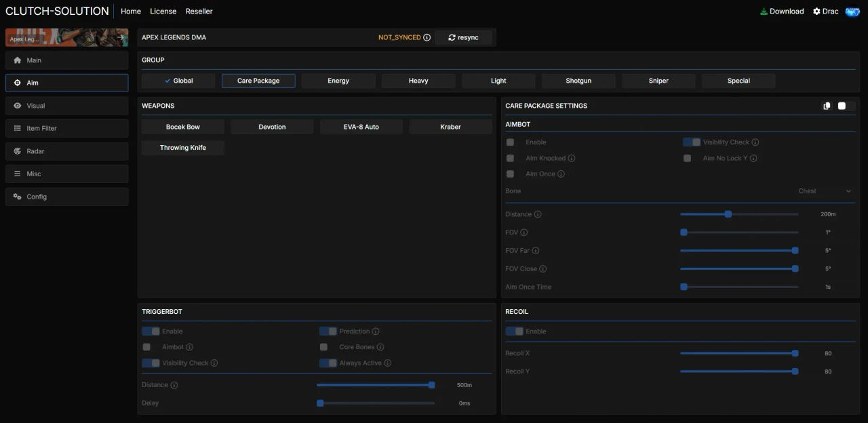The height and width of the screenshot is (423, 868).
Task: Click the Recoil X slider handle
Action: click(x=795, y=353)
